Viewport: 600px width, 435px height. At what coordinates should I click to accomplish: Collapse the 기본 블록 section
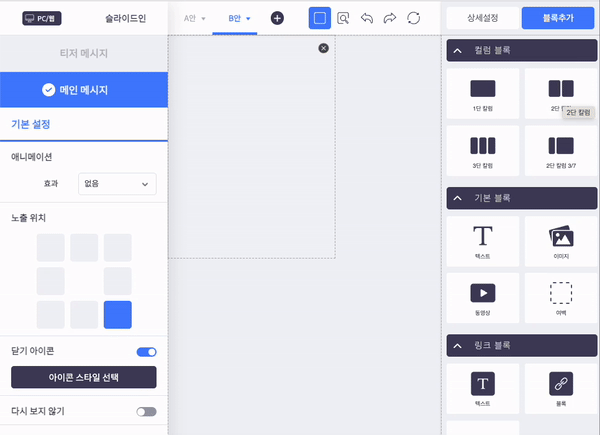pos(456,198)
